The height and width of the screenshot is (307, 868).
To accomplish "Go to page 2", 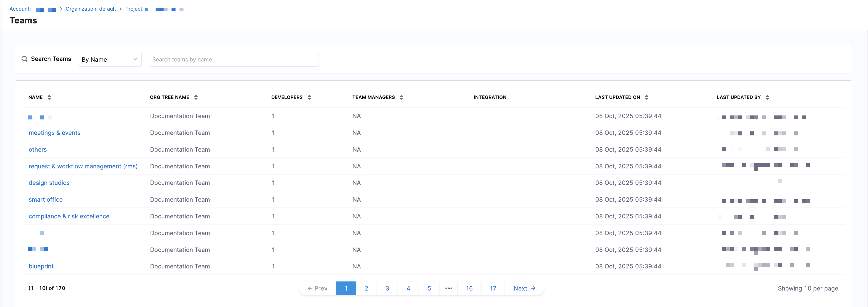I will [x=366, y=288].
